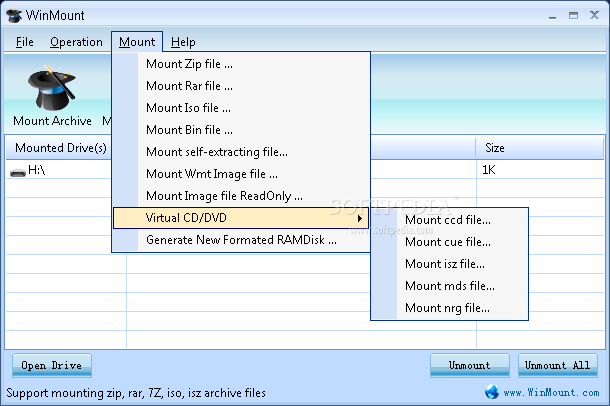This screenshot has width=610, height=406.
Task: Choose Generate New Formated RAMDisk
Action: point(241,240)
